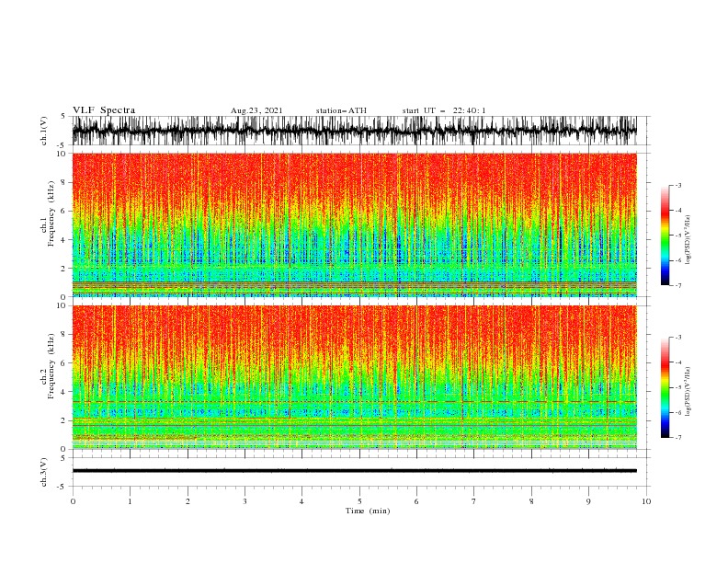Click the "-3" value on ch.1 color bar
The height and width of the screenshot is (563, 728).
(x=677, y=185)
